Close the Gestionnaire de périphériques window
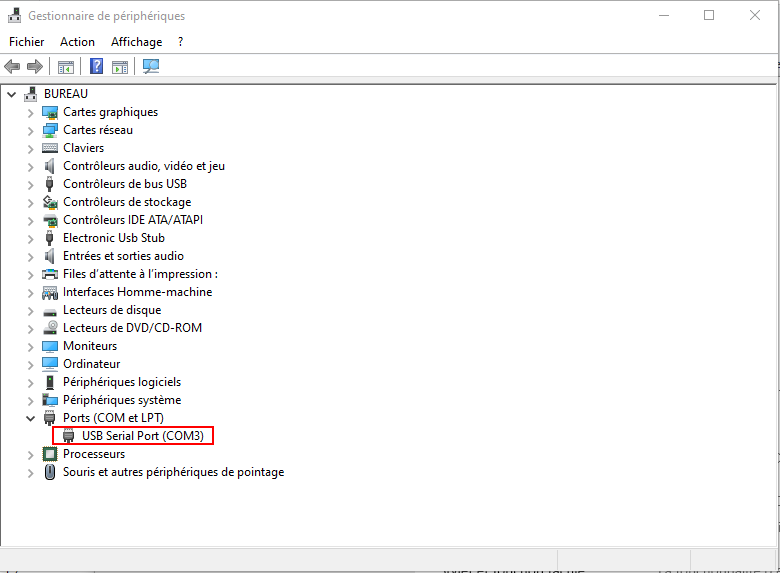780x573 pixels. (755, 15)
